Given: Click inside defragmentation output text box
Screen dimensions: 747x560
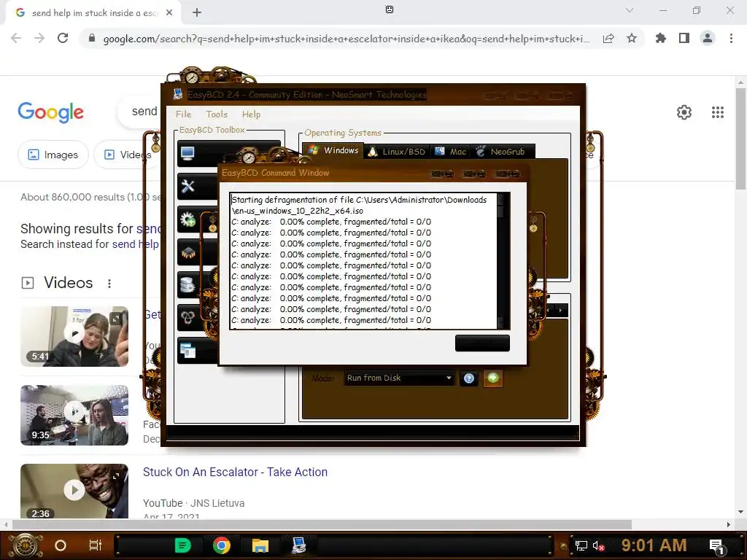Looking at the screenshot, I should click(363, 261).
